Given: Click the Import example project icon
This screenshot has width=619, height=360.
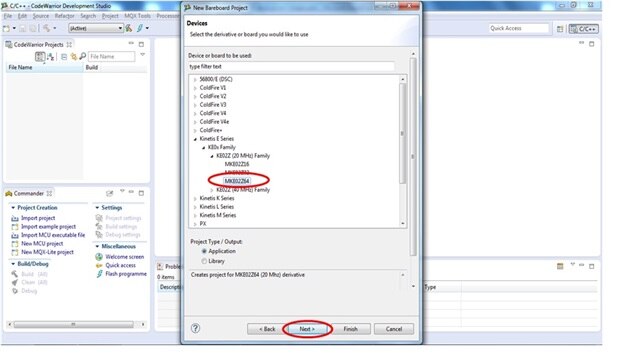Looking at the screenshot, I should [x=15, y=227].
